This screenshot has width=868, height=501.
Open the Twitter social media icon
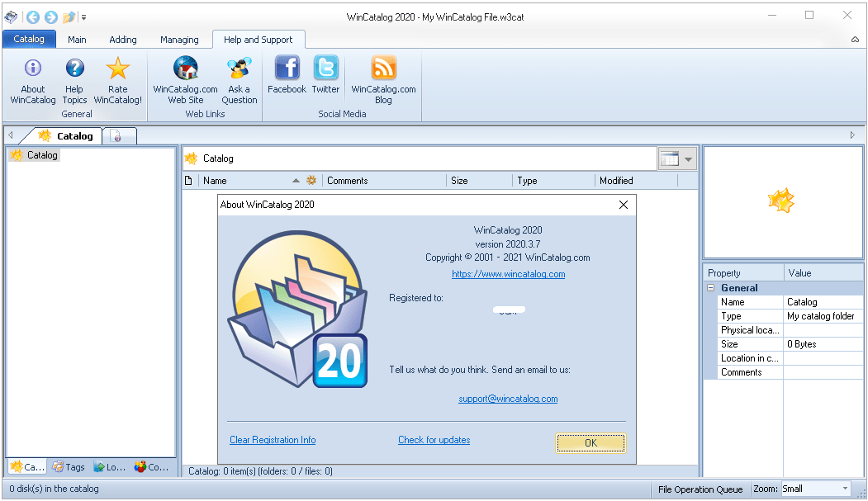(326, 68)
